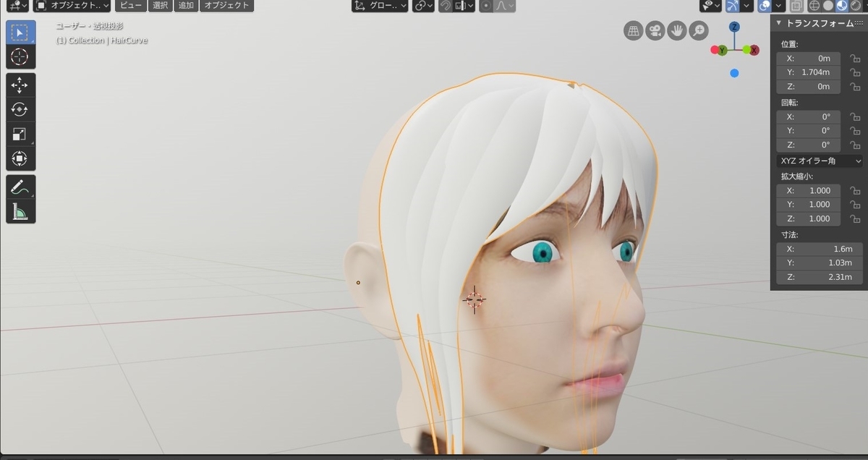Open transform orientation グロー dropdown
The width and height of the screenshot is (868, 460).
[x=380, y=6]
